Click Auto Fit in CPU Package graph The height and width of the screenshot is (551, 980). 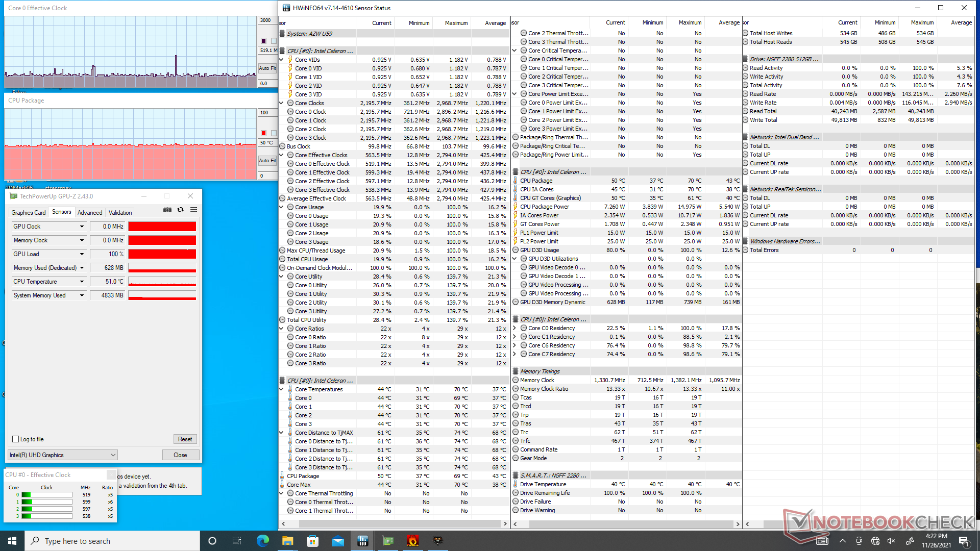pos(267,160)
